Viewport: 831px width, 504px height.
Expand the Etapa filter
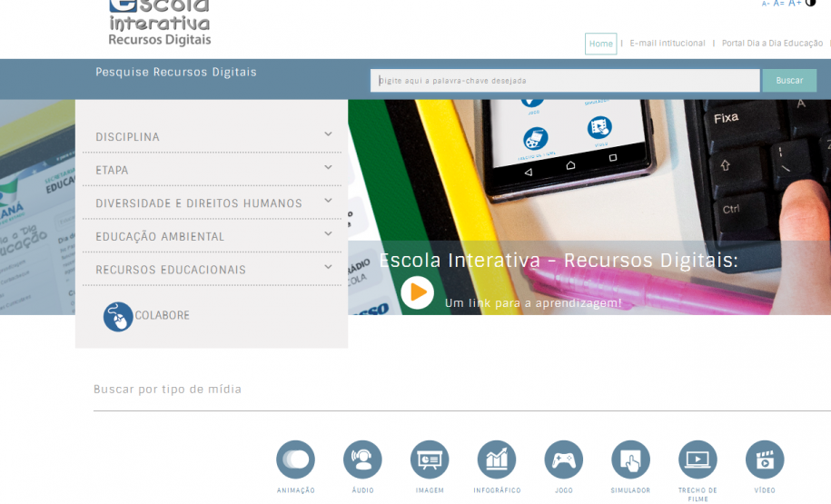click(x=212, y=170)
